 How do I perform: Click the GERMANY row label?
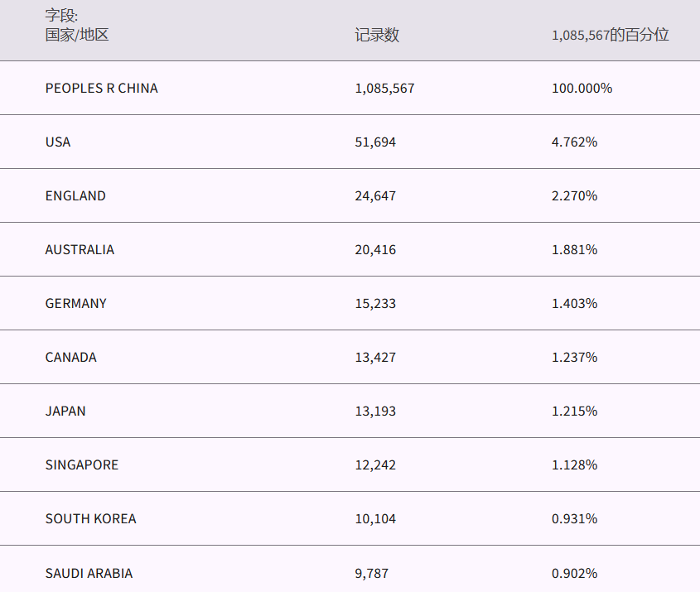pyautogui.click(x=76, y=304)
